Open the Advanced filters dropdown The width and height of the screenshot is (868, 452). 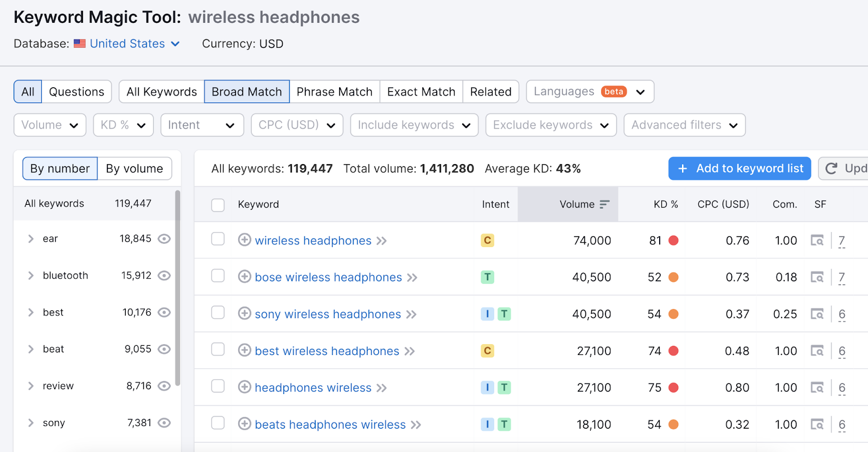click(x=684, y=125)
